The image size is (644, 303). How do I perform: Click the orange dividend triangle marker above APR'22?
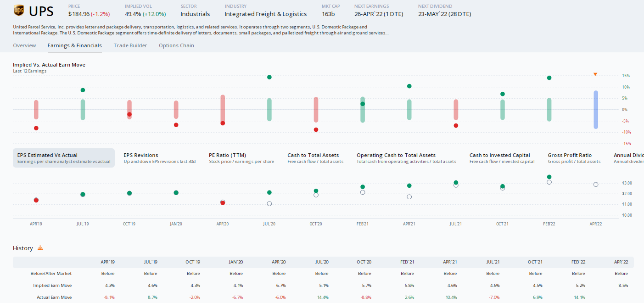(595, 73)
